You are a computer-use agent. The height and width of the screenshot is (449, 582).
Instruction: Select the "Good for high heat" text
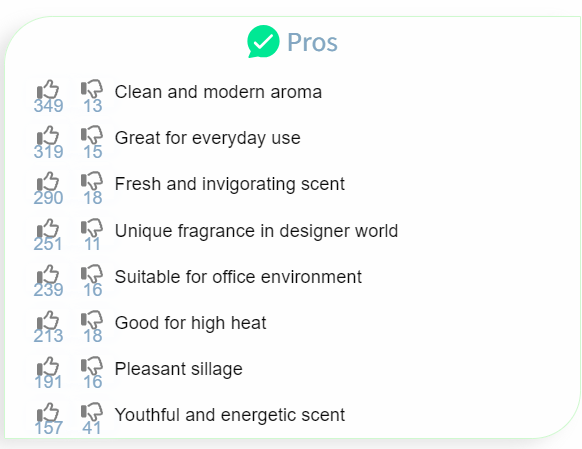(190, 323)
